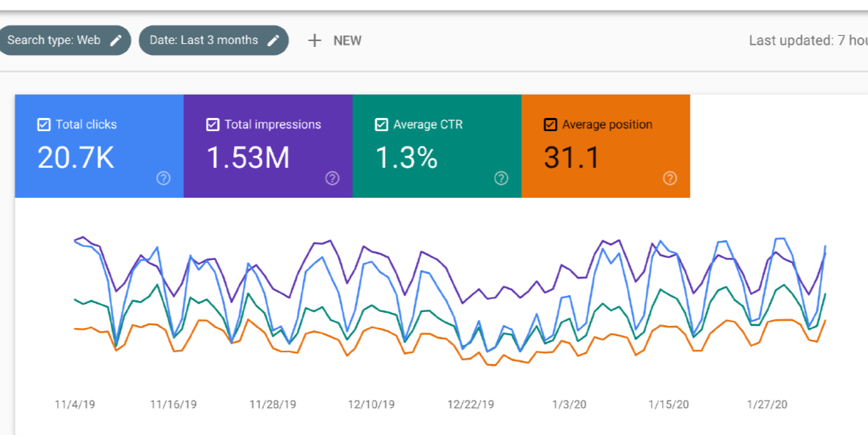Open help icon on Average position card
This screenshot has width=868, height=435.
670,178
